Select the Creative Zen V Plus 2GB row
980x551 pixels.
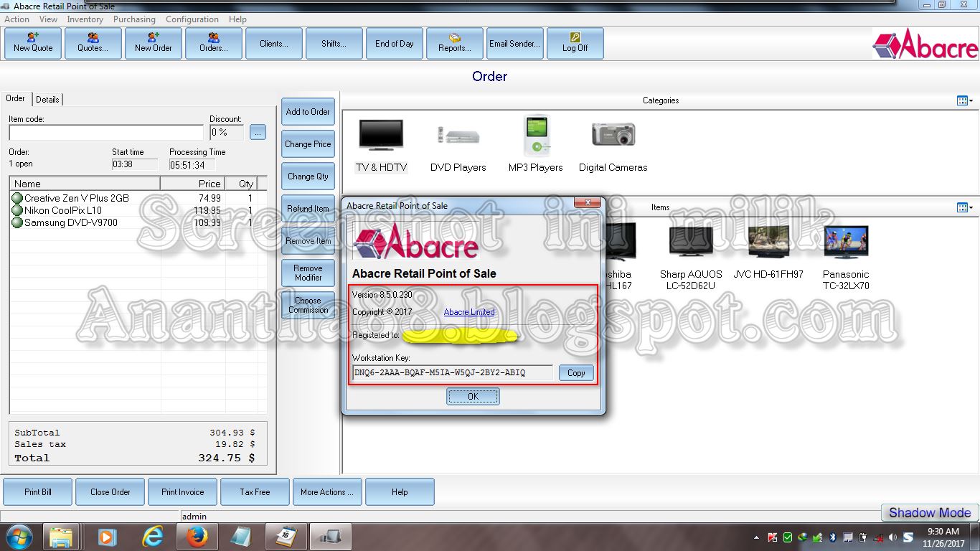click(x=138, y=198)
